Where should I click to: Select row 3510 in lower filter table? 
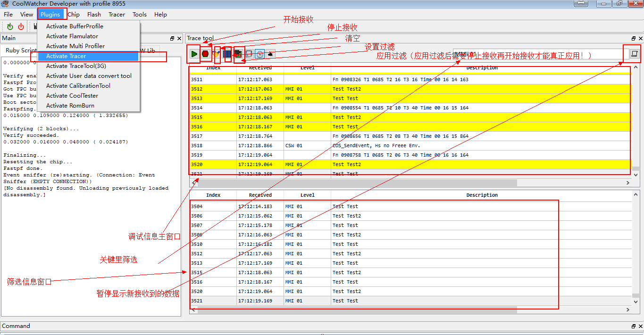click(410, 244)
